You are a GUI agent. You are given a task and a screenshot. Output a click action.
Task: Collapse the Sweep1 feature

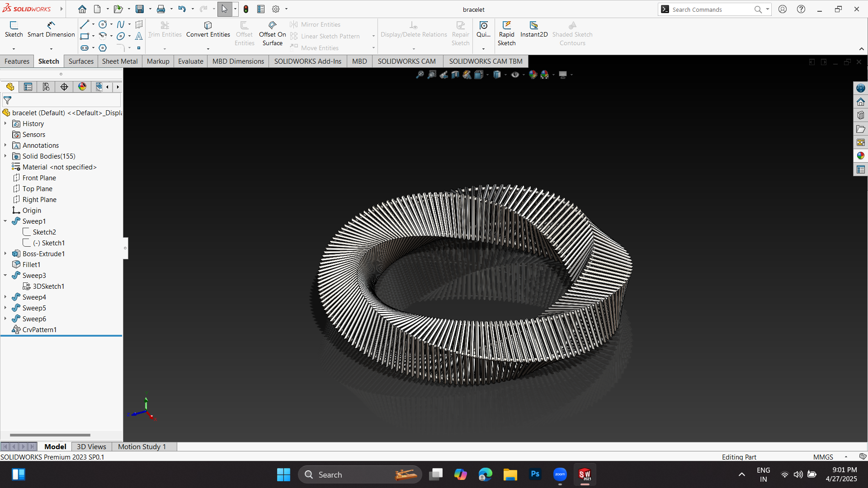[x=5, y=221]
